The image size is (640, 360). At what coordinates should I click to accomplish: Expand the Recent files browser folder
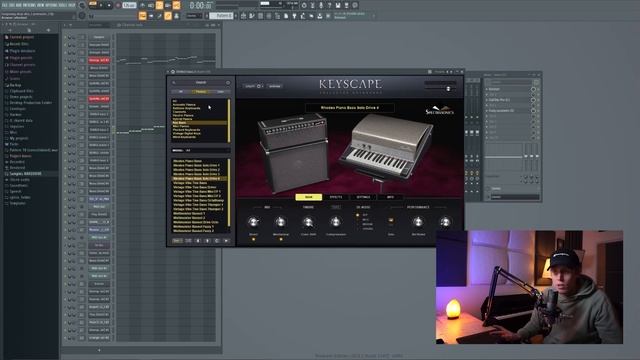(19, 44)
